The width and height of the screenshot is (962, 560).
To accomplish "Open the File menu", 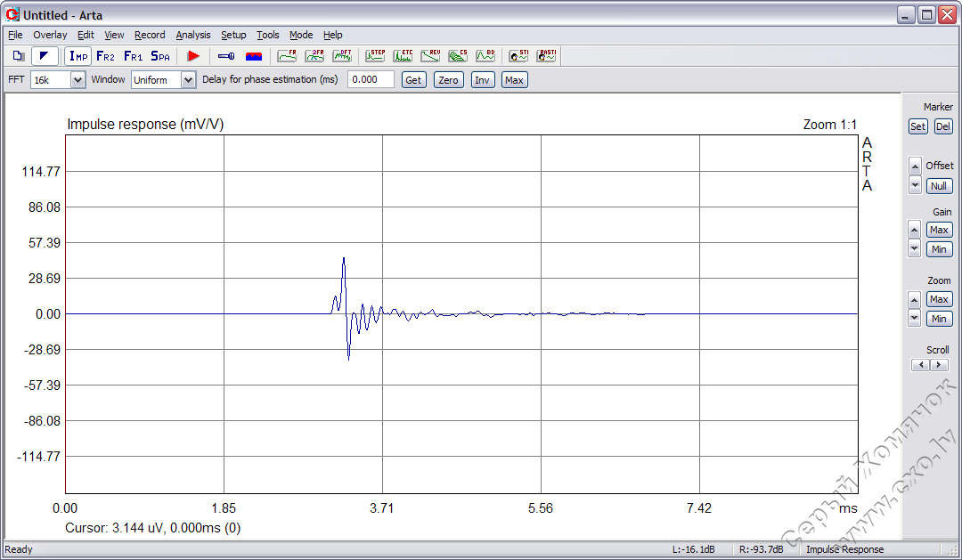I will tap(15, 35).
